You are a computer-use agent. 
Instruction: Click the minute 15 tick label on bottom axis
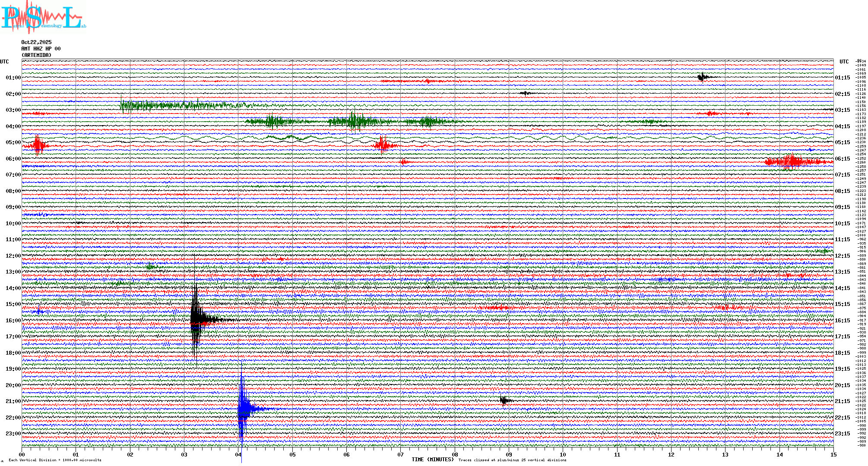click(x=833, y=454)
